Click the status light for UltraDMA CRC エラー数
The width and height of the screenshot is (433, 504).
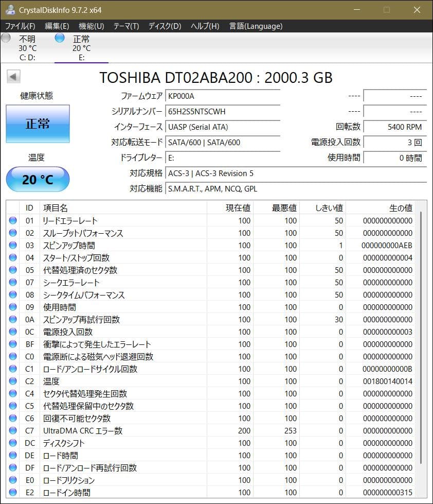pos(13,430)
